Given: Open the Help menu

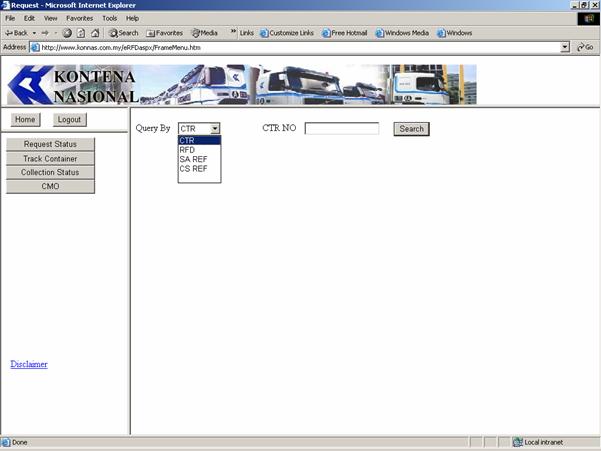Looking at the screenshot, I should (132, 18).
